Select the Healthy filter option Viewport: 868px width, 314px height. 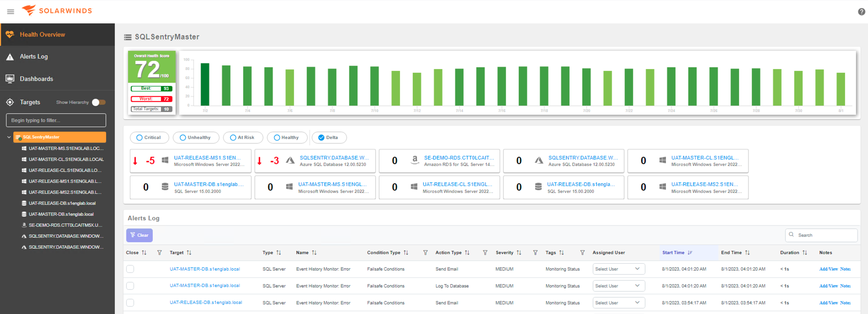coord(287,138)
